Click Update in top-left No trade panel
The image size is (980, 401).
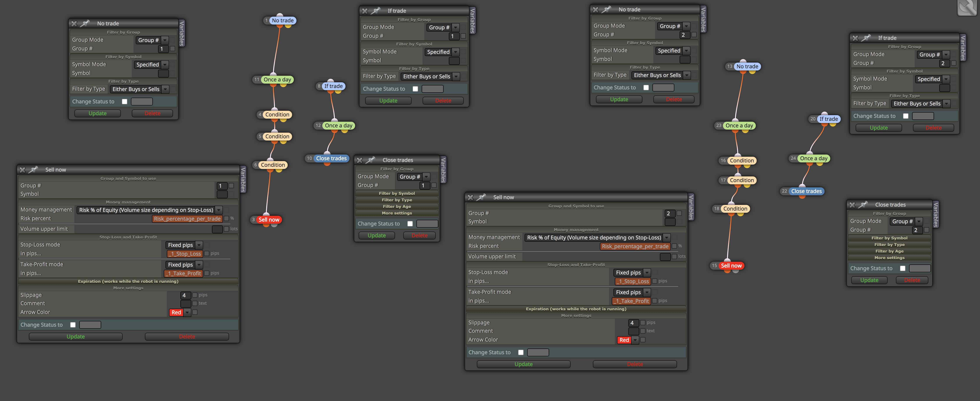pyautogui.click(x=97, y=114)
